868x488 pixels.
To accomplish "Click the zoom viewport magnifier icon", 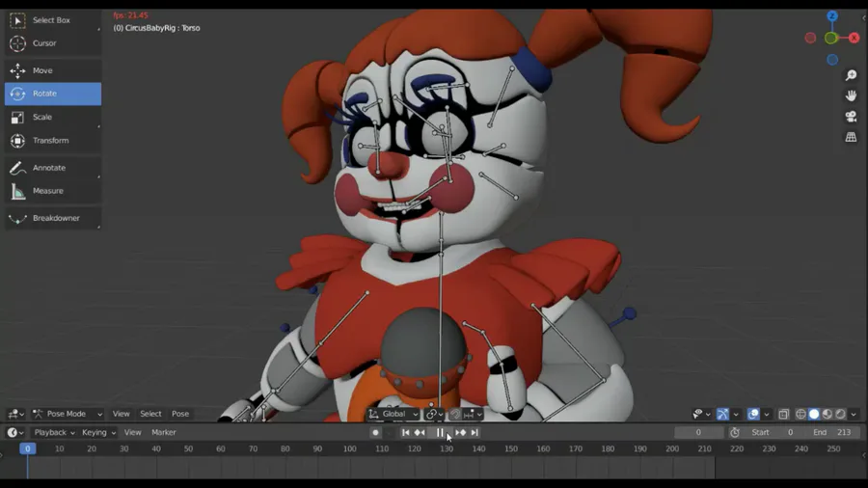I will coord(851,75).
